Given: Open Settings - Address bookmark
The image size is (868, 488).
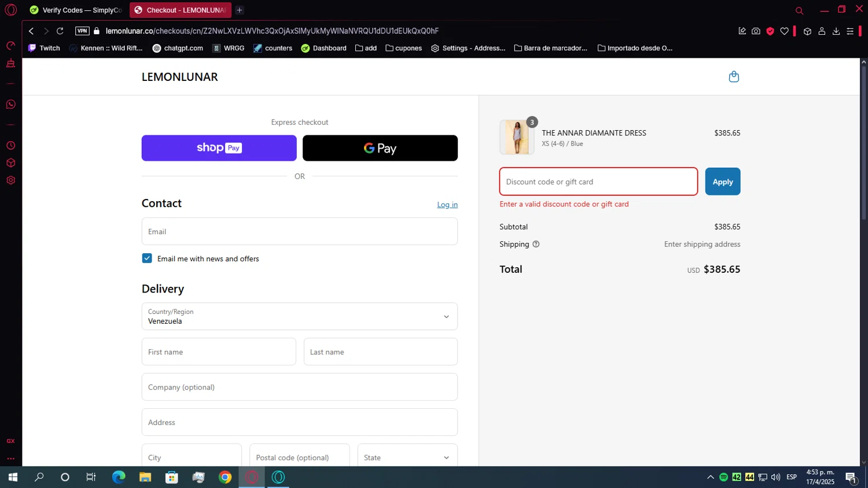Looking at the screenshot, I should 468,48.
